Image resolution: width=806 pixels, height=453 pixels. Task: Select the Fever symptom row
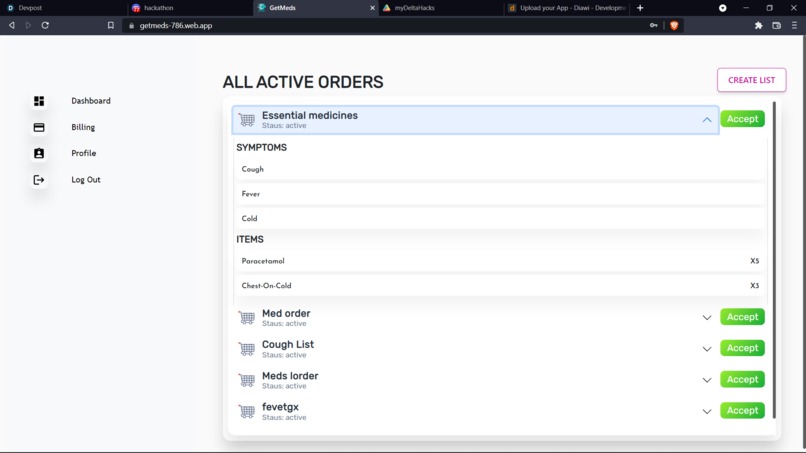[x=500, y=194]
